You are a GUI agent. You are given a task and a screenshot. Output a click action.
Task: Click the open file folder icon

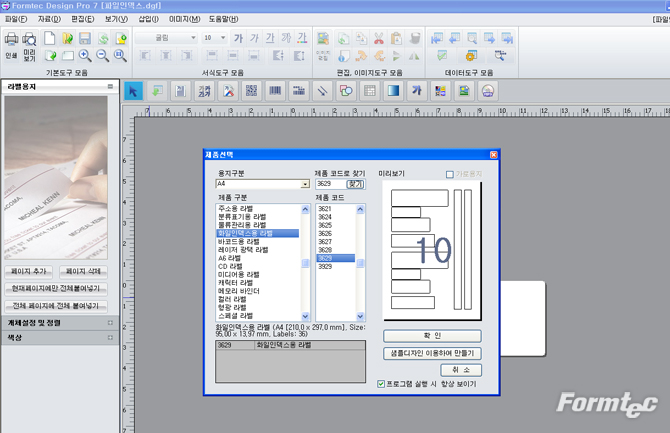click(x=68, y=38)
